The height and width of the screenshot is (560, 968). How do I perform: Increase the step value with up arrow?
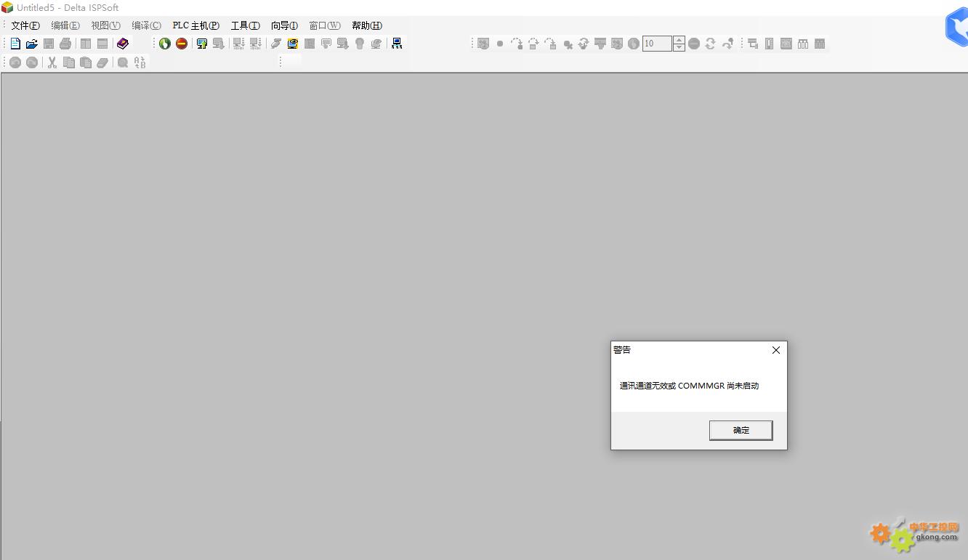pyautogui.click(x=679, y=40)
